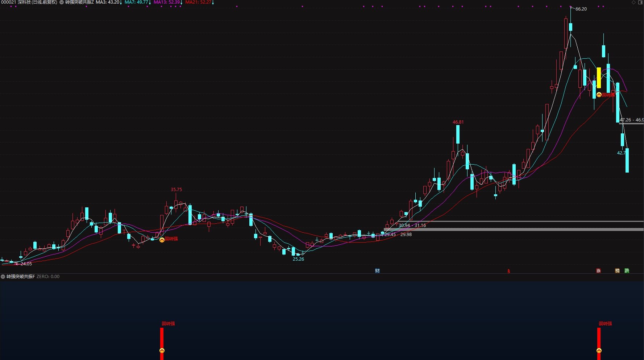Click the MA21: 52.27 label
This screenshot has height=360, width=644.
click(198, 2)
